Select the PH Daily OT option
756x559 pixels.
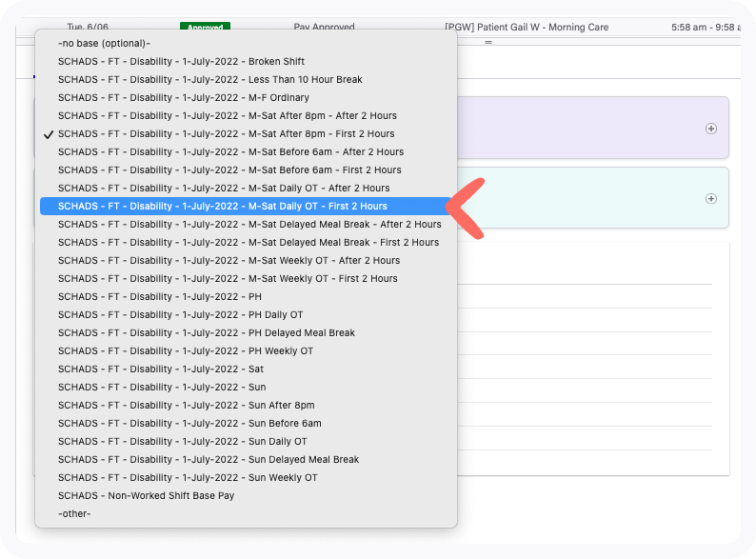click(x=180, y=315)
